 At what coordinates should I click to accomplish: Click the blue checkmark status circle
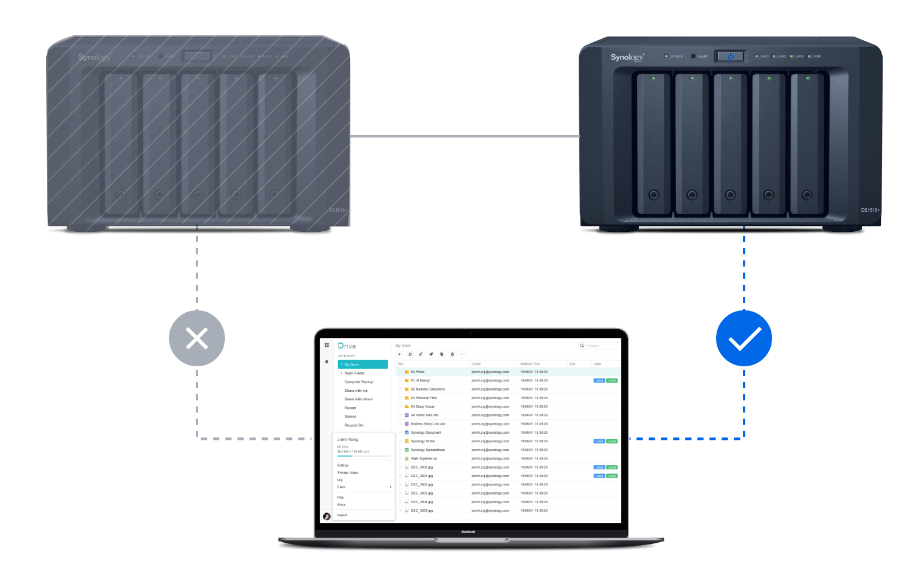tap(744, 338)
